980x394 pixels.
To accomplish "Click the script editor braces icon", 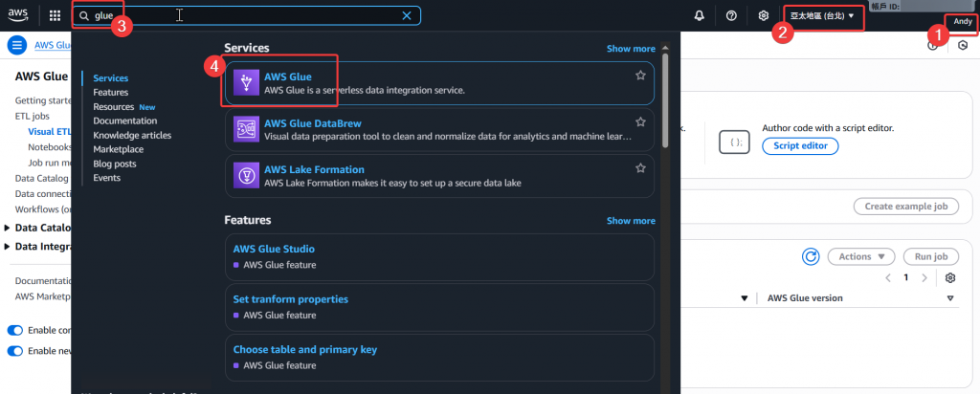I will tap(736, 142).
